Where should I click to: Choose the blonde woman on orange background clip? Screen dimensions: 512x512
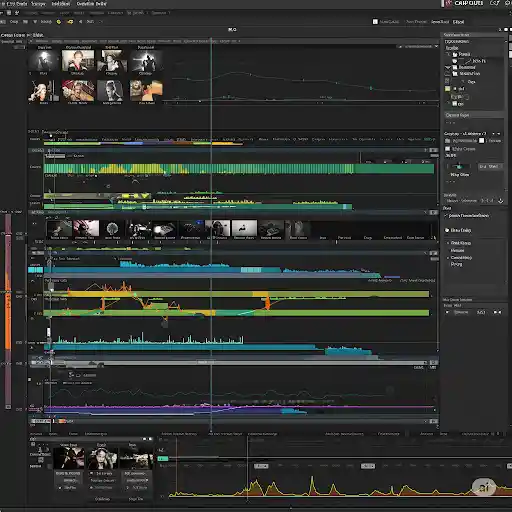click(146, 90)
